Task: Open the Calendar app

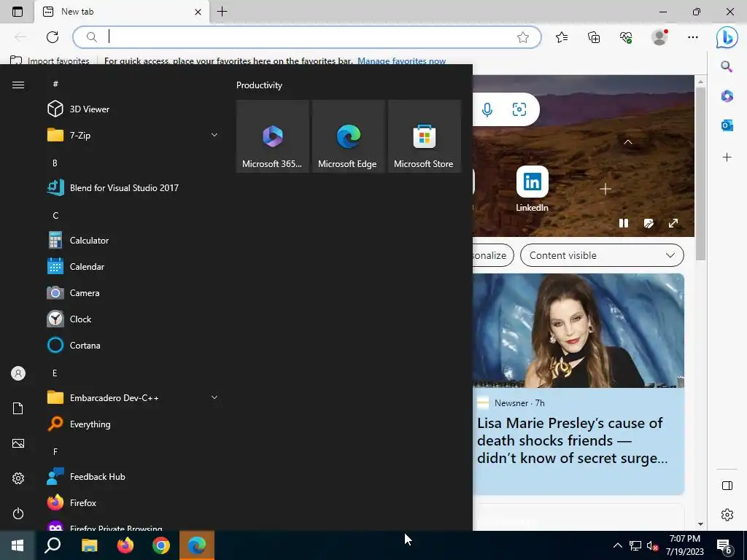Action: tap(133, 267)
